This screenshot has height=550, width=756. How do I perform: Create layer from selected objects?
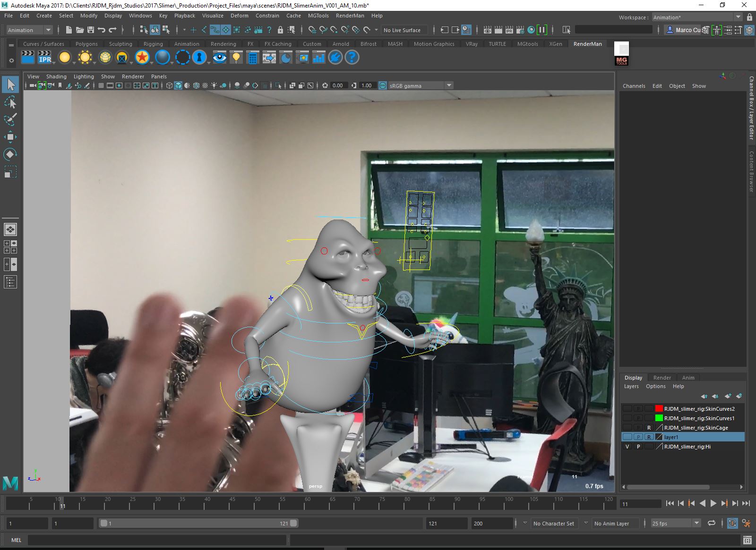739,396
